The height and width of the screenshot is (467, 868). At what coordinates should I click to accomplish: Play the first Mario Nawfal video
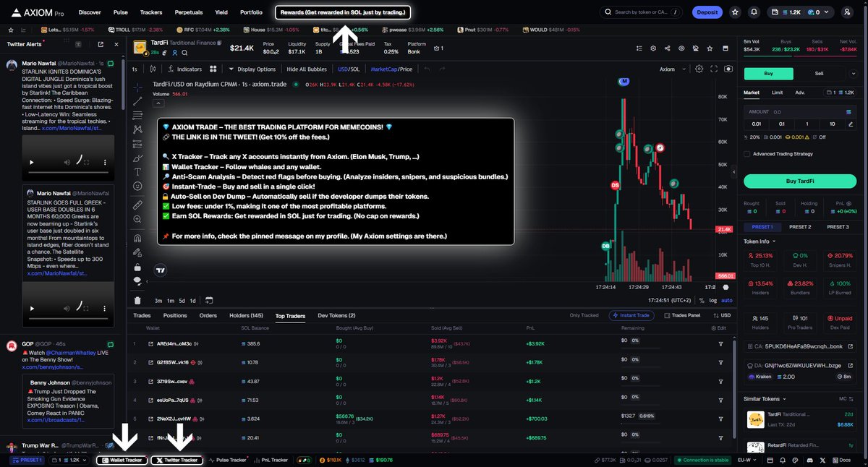[30, 163]
